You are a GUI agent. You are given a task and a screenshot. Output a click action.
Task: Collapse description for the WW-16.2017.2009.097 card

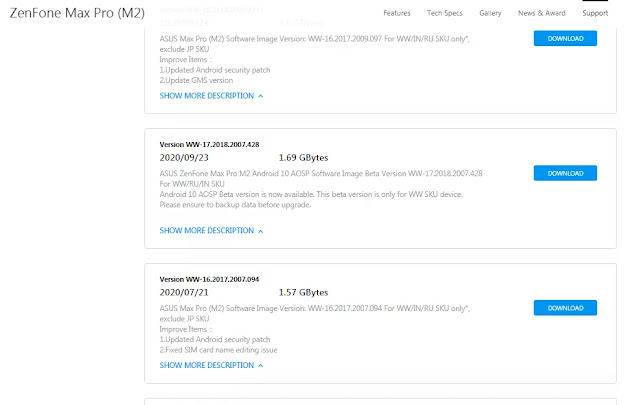(x=211, y=96)
